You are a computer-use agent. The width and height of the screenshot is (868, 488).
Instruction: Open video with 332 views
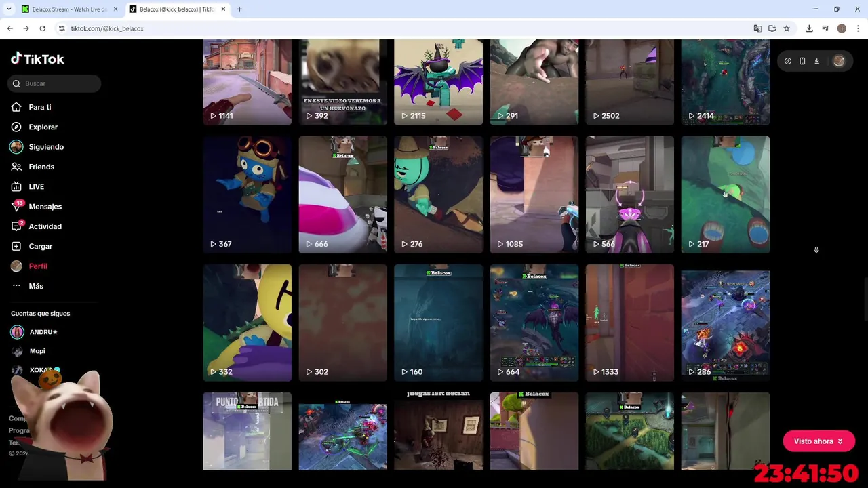(247, 323)
